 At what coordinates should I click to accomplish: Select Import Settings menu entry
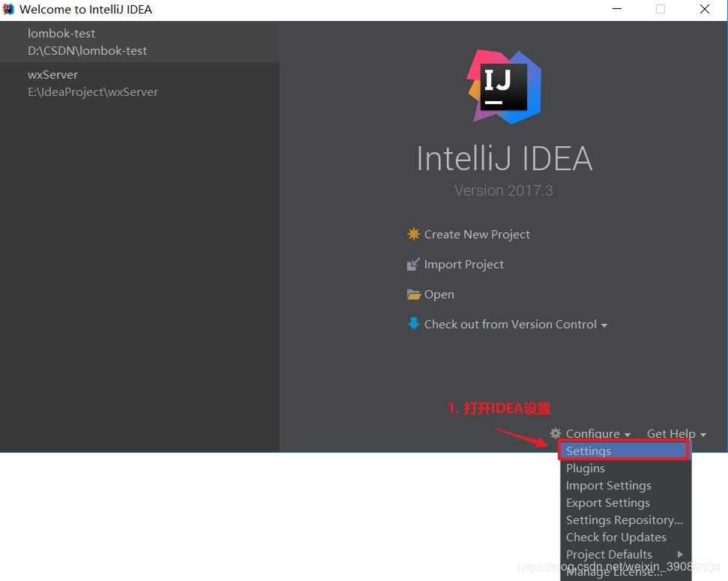point(608,485)
